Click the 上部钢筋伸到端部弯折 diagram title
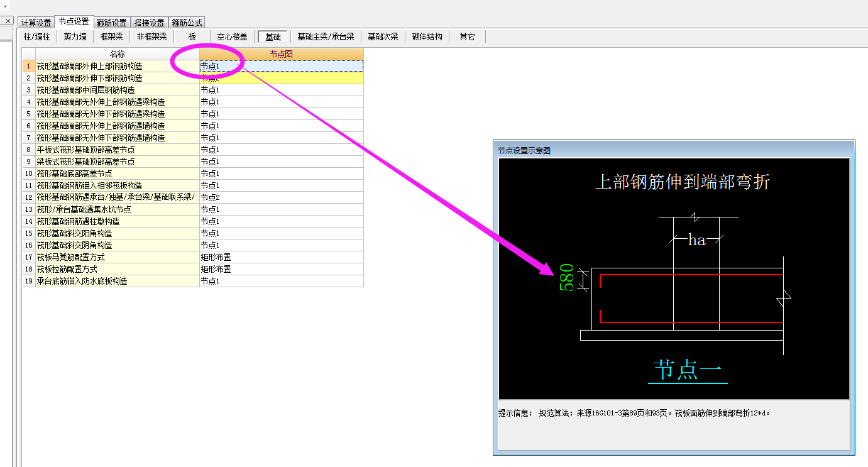Viewport: 868px width, 467px height. [x=683, y=182]
